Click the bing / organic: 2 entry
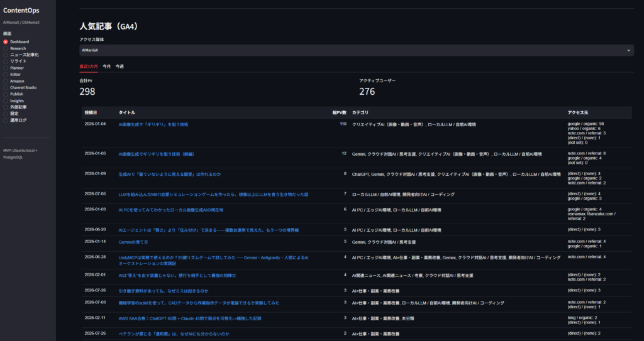 [582, 318]
